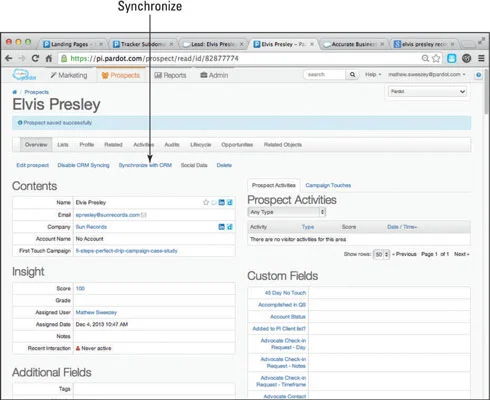Switch to elvis presley records browser tab
Viewport: 490px width, 400px height.
423,44
